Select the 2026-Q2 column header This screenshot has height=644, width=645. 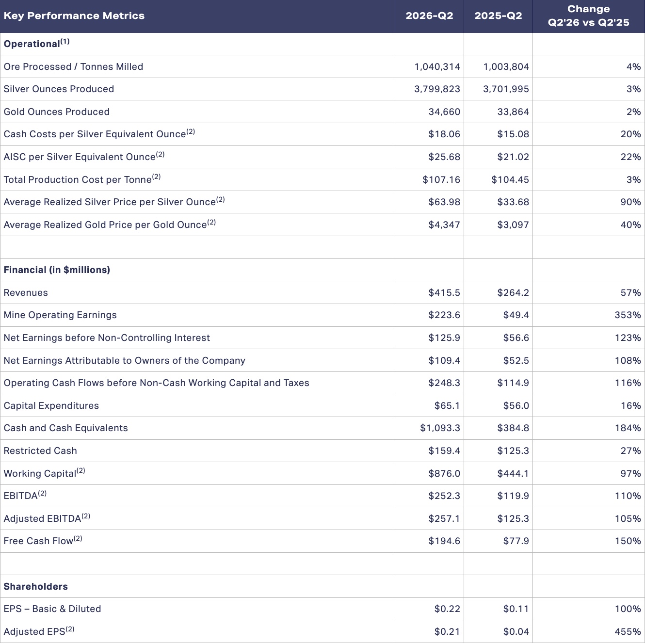pyautogui.click(x=429, y=16)
